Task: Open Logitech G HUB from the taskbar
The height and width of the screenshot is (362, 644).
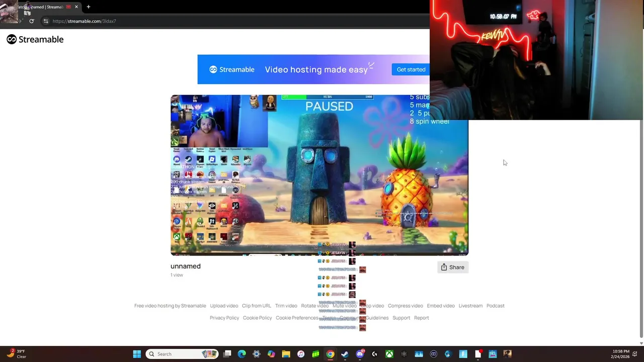Action: [374, 354]
